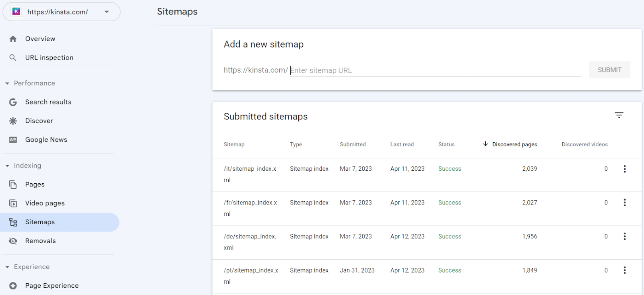Click the Sitemaps tree icon
This screenshot has width=644, height=295.
[x=13, y=222]
